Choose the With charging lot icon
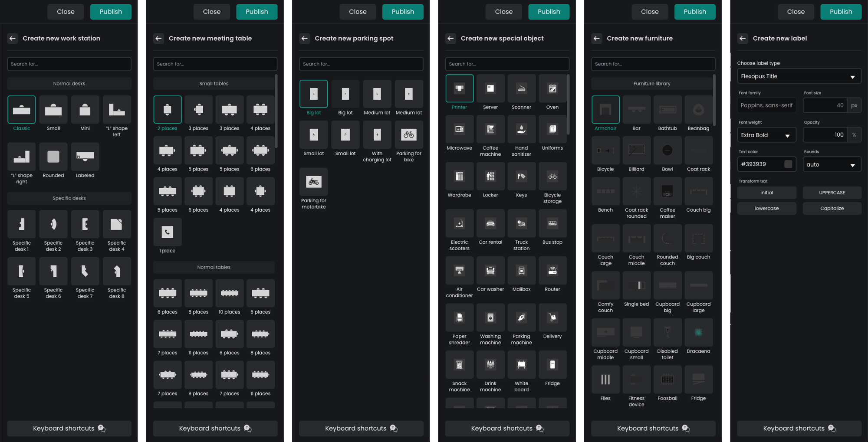The image size is (868, 442). pos(377,135)
